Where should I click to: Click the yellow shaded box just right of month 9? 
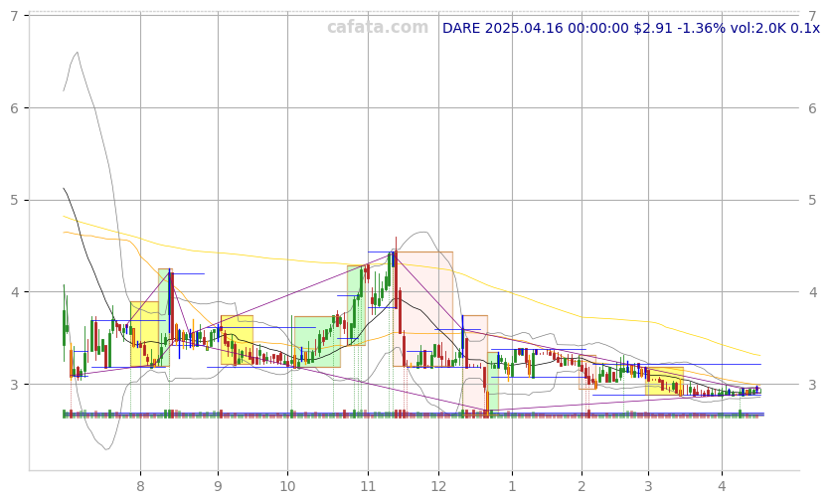click(x=237, y=340)
